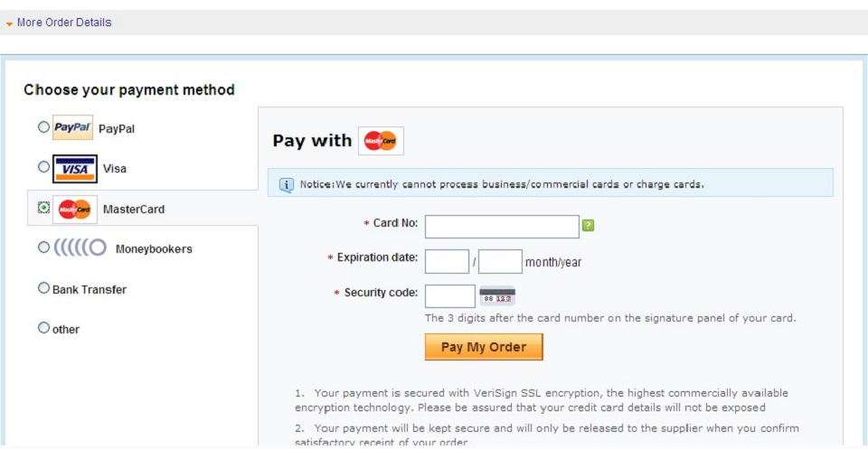Click the expiration month field

447,262
